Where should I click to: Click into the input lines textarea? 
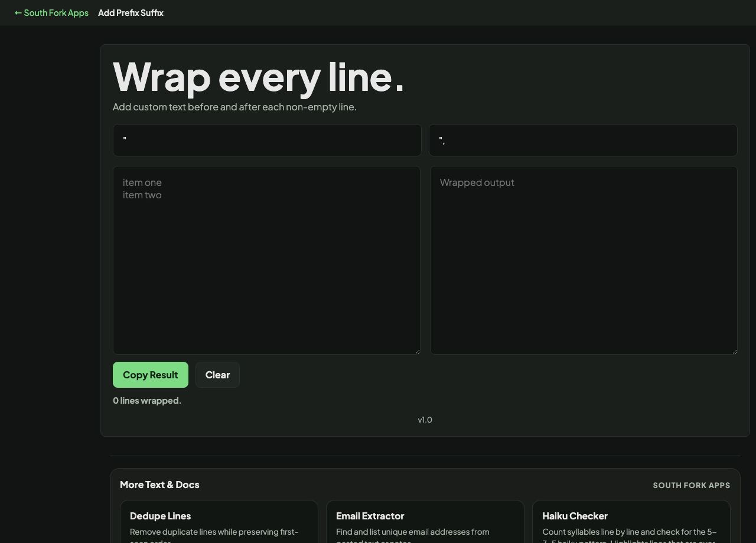[x=266, y=260]
